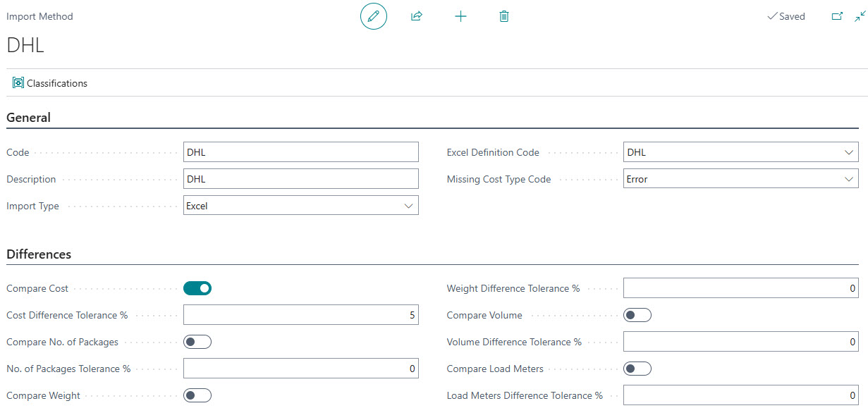Click the plus icon to create new record
The image size is (868, 420).
click(x=460, y=16)
